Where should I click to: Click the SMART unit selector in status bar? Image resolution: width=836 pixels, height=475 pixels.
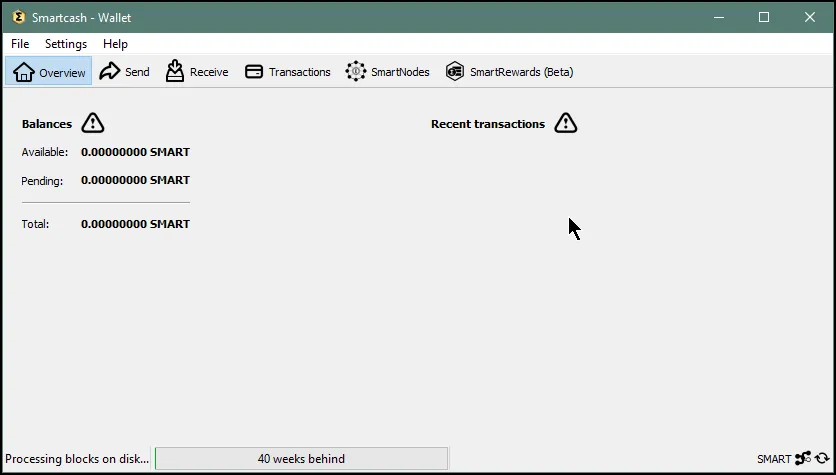point(774,458)
